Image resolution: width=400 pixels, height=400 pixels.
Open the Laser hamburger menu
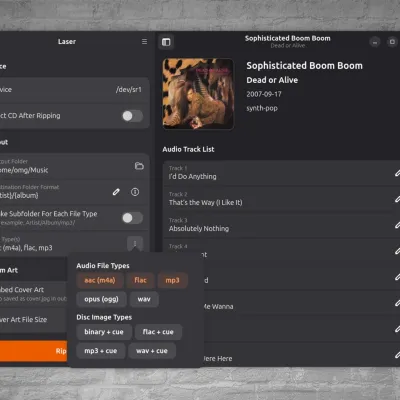(x=144, y=41)
